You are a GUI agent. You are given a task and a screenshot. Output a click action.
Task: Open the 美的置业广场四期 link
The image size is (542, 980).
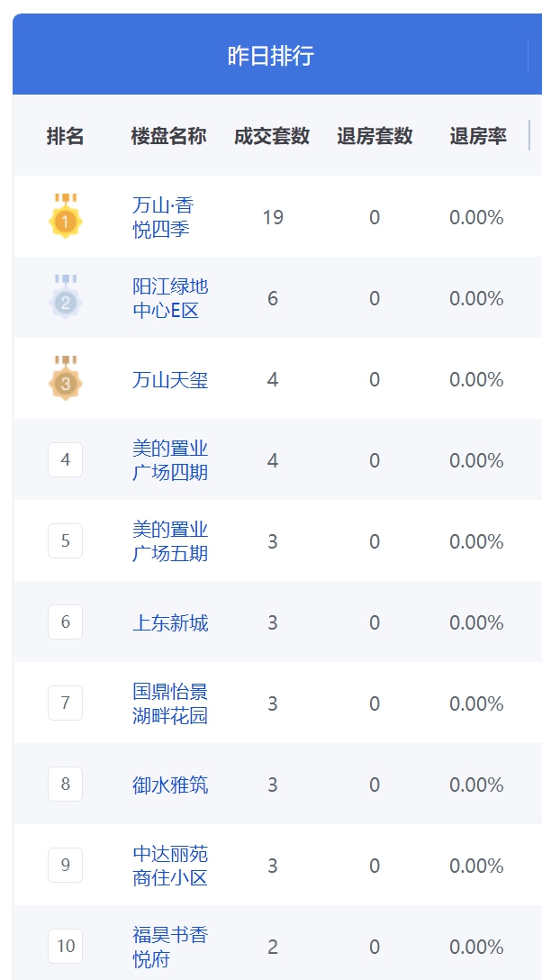(x=170, y=460)
